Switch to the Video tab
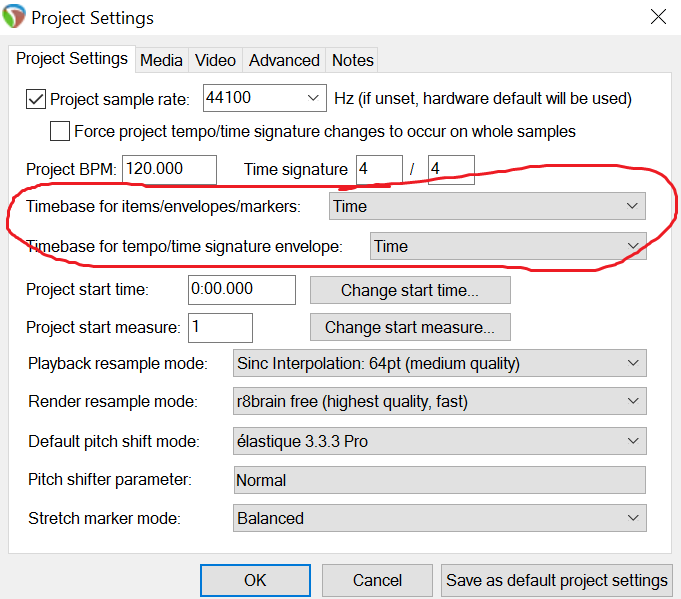Screen dimensions: 681x599 click(215, 60)
